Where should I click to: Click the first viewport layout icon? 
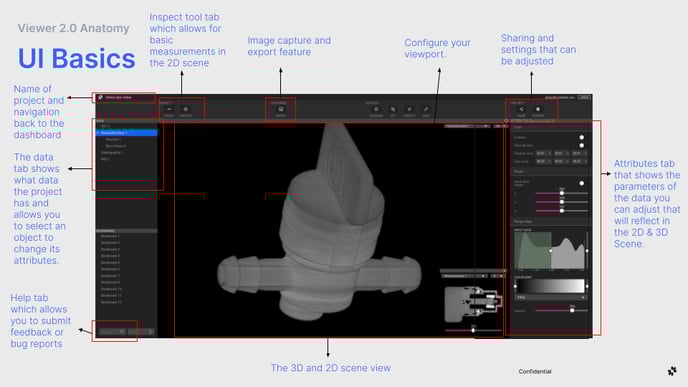[376, 110]
